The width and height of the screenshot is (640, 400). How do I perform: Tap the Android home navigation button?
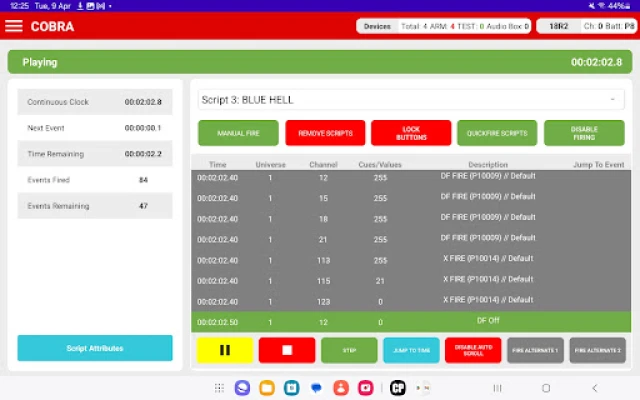546,387
